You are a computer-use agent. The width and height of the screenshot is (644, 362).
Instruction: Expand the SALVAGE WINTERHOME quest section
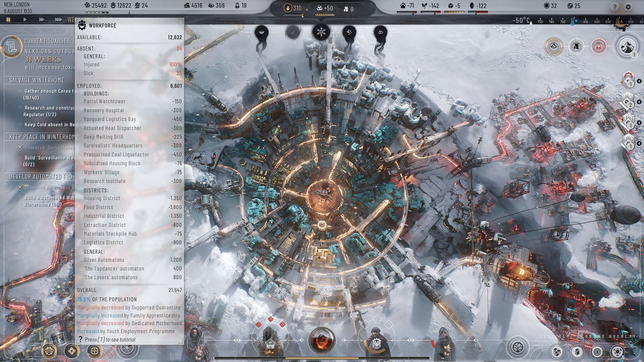37,79
